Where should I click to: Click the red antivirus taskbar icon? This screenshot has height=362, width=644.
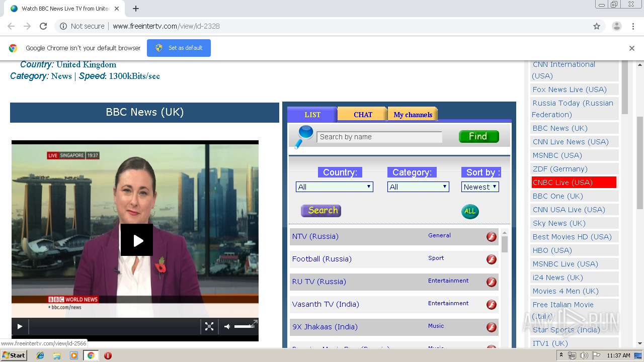[x=108, y=355]
